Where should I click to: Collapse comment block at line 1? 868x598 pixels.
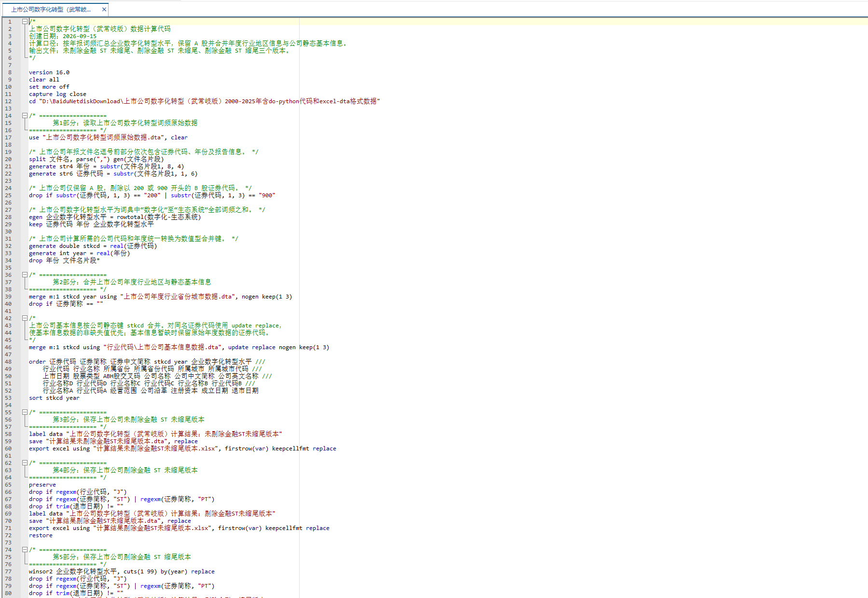(25, 21)
